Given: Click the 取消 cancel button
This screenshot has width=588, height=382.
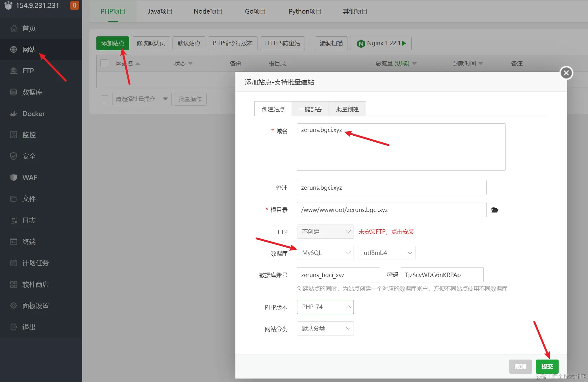Looking at the screenshot, I should (521, 367).
